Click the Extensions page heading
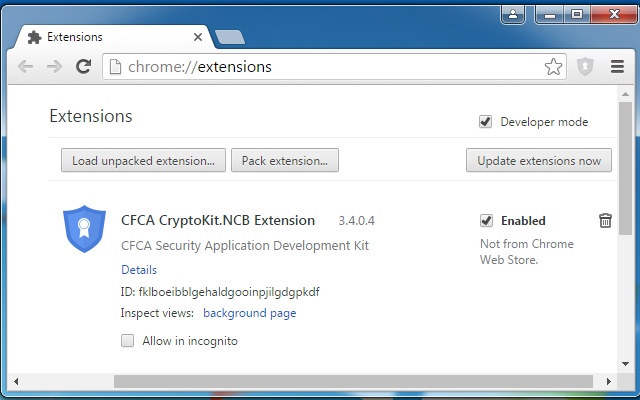Image resolution: width=640 pixels, height=400 pixels. (x=91, y=116)
